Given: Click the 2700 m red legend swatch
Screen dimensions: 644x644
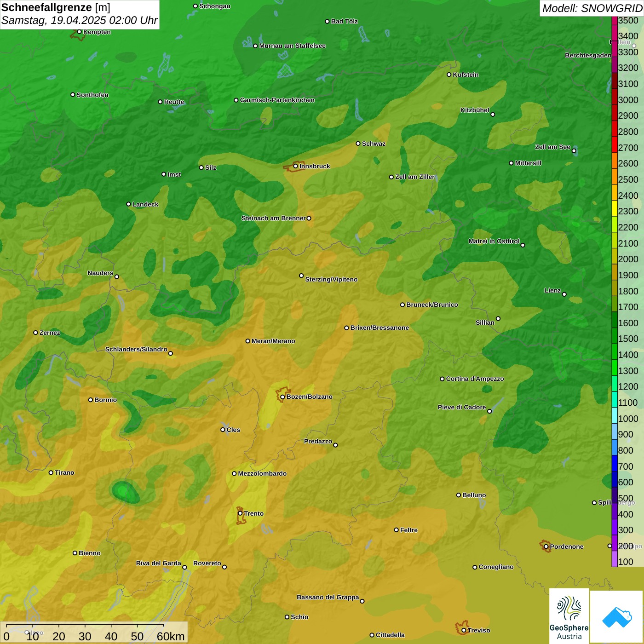Looking at the screenshot, I should (615, 145).
